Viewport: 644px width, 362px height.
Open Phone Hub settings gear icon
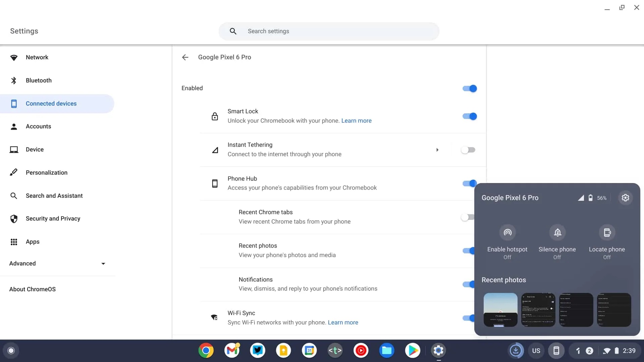pyautogui.click(x=625, y=198)
